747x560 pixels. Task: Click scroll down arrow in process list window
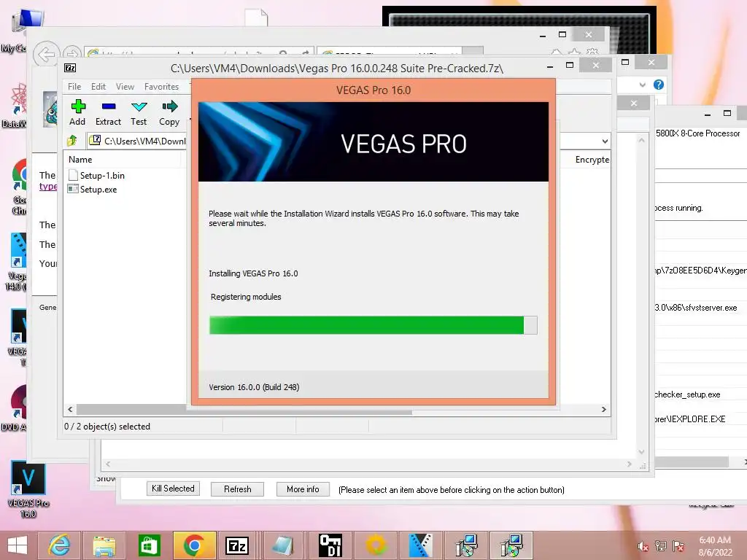pyautogui.click(x=642, y=451)
